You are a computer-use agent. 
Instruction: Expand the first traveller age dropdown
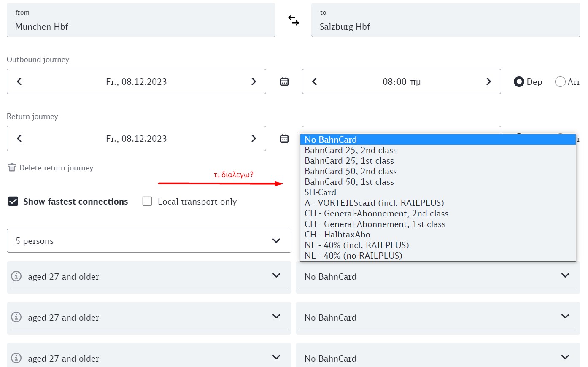click(276, 276)
